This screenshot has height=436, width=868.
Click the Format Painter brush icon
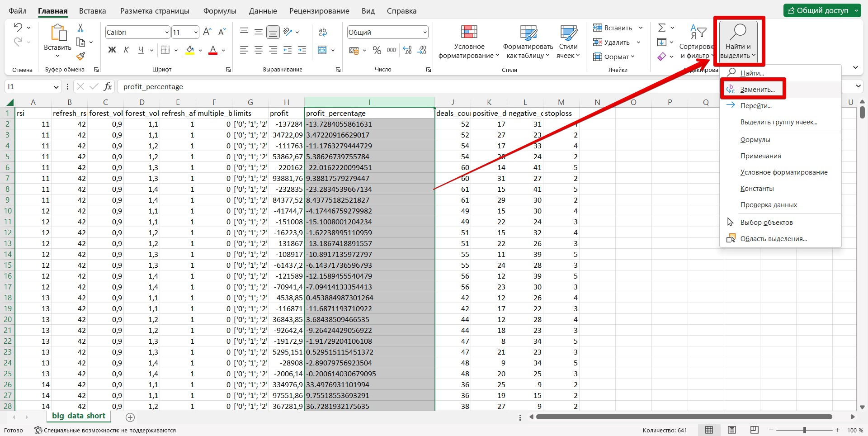coord(80,56)
